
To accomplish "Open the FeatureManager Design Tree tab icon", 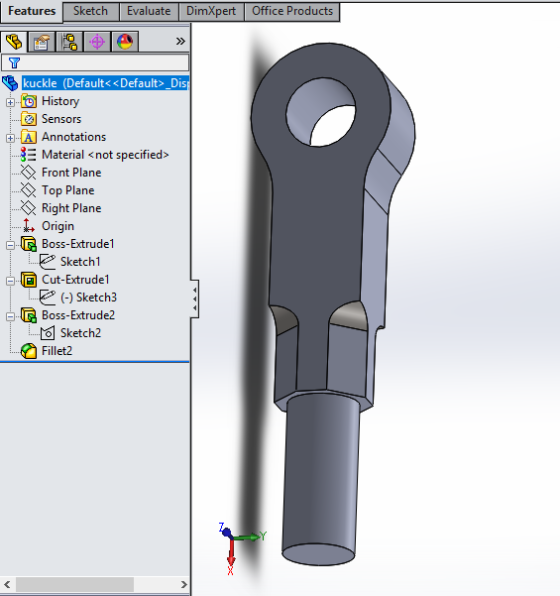I will point(14,41).
